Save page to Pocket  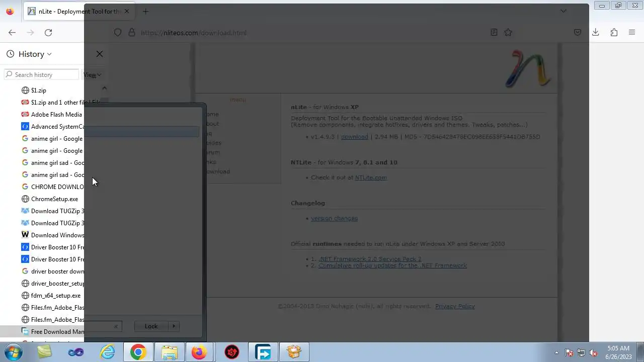[578, 32]
